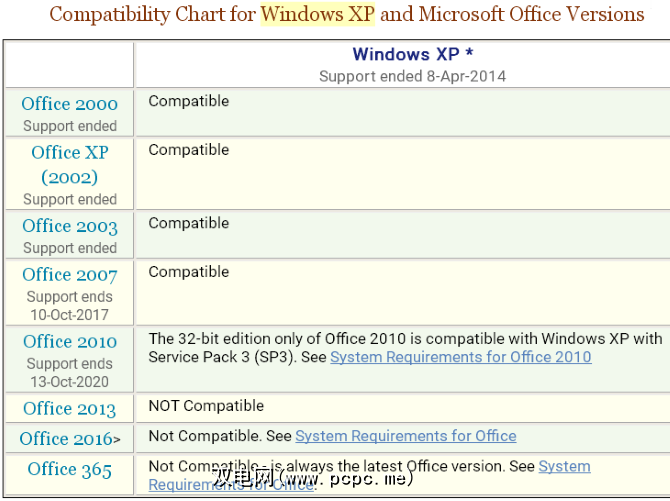The width and height of the screenshot is (670, 501).
Task: Open System Requirements for Office 2010 link
Action: coord(460,357)
